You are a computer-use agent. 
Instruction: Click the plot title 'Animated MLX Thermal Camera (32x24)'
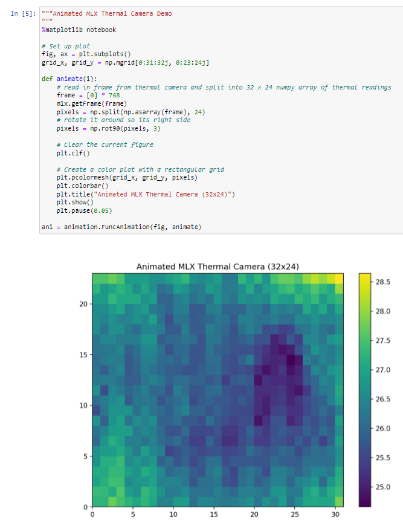(x=218, y=267)
